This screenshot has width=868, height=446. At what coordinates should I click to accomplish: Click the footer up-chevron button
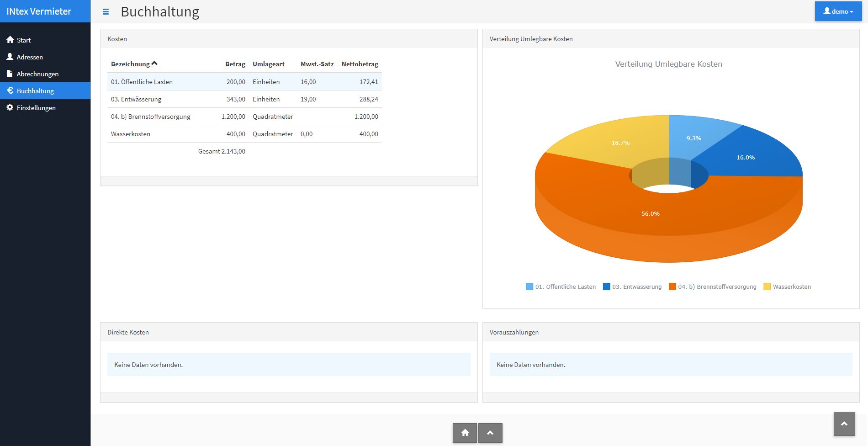tap(490, 433)
